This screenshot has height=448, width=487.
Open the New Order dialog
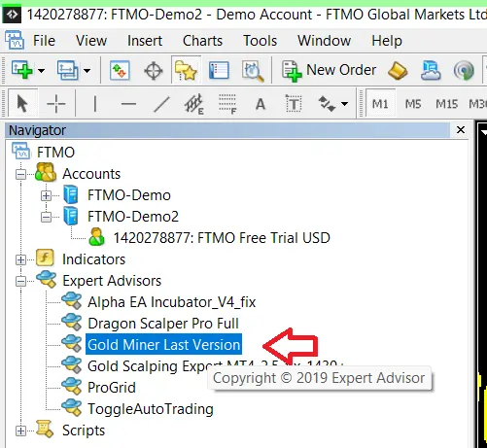pos(329,70)
